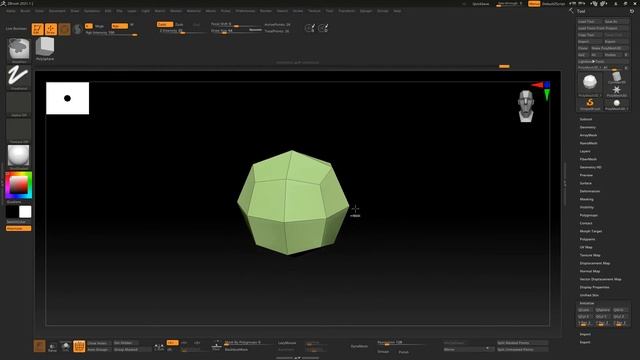This screenshot has width=640, height=360.
Task: Adjust the Z Intensity slider
Action: tap(182, 31)
